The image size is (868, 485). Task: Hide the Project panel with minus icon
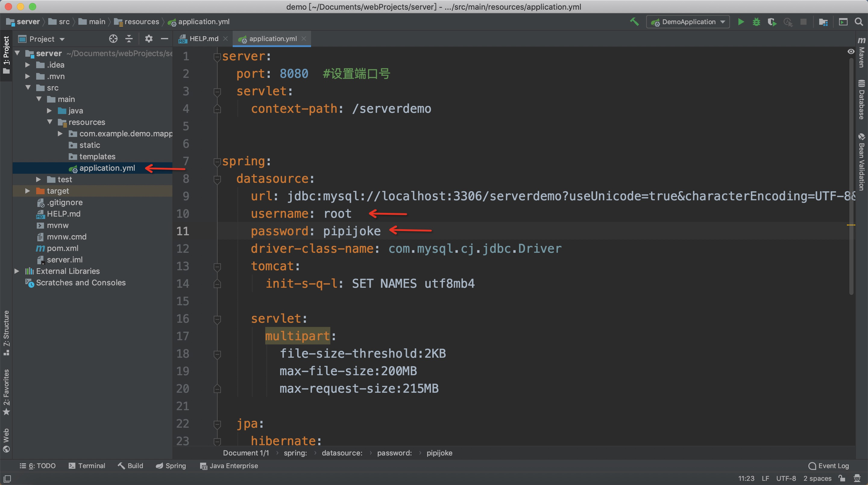click(x=165, y=39)
